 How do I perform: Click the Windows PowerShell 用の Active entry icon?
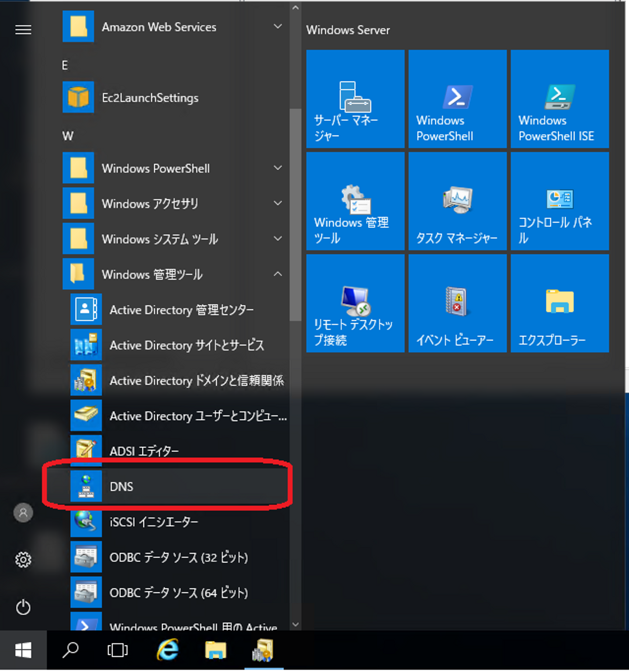[x=86, y=621]
